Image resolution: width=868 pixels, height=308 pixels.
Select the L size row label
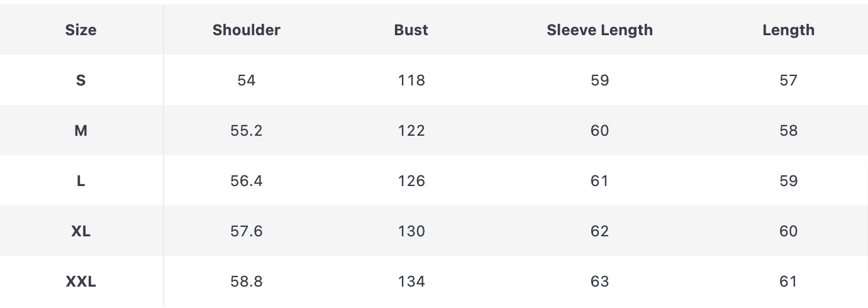pyautogui.click(x=81, y=181)
